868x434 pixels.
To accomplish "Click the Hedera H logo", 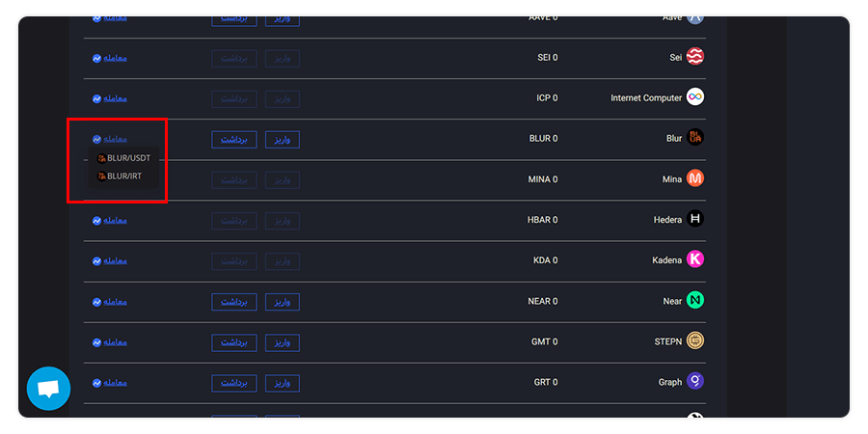I will (695, 219).
